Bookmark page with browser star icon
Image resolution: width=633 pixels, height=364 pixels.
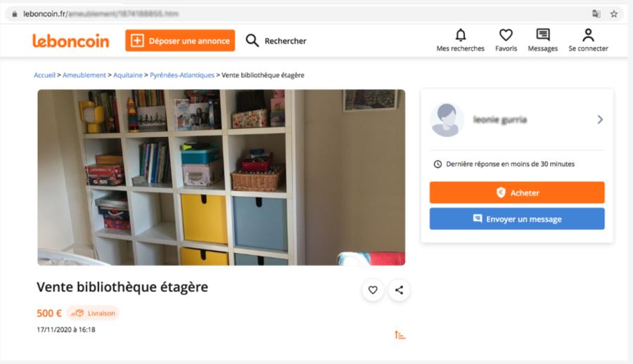pyautogui.click(x=613, y=14)
